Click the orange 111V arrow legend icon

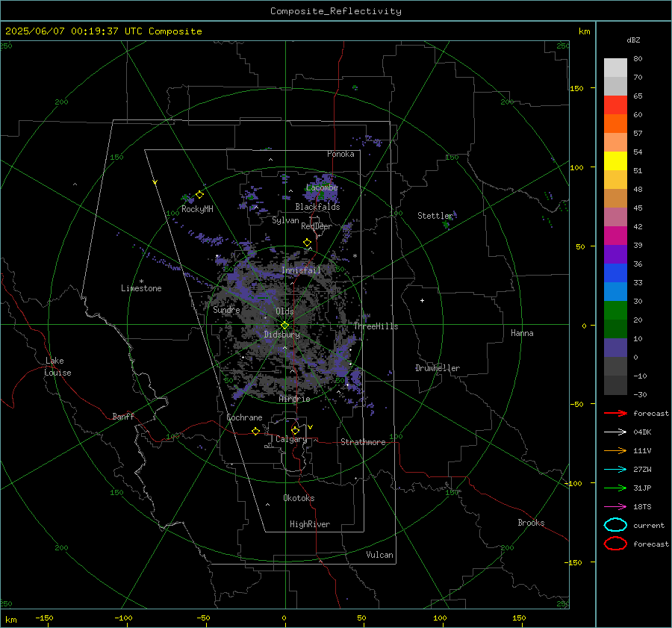[615, 450]
